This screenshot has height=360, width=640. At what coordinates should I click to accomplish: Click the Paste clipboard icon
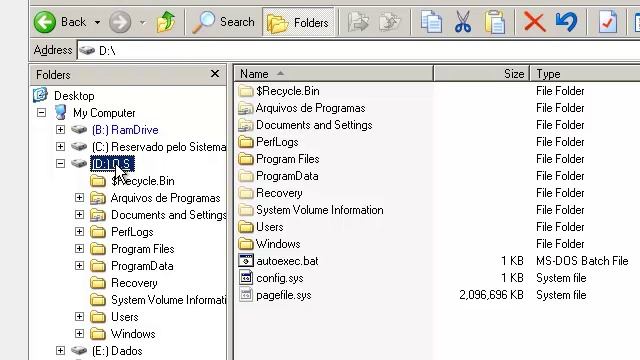(x=495, y=22)
